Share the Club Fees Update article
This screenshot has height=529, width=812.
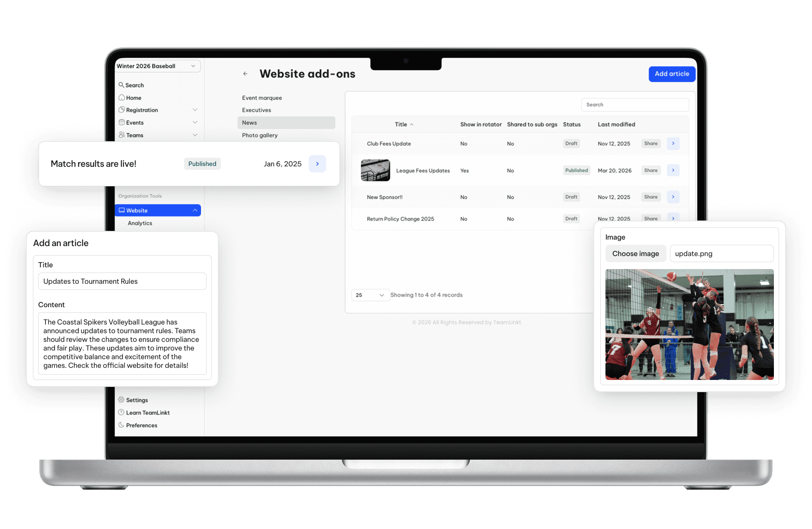(650, 143)
